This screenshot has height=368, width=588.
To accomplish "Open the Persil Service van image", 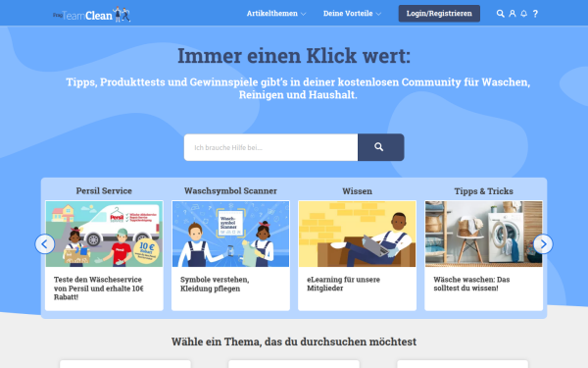I will 104,234.
